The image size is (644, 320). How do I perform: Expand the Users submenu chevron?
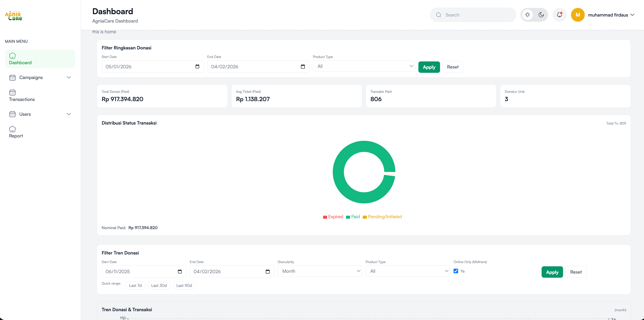pyautogui.click(x=69, y=114)
